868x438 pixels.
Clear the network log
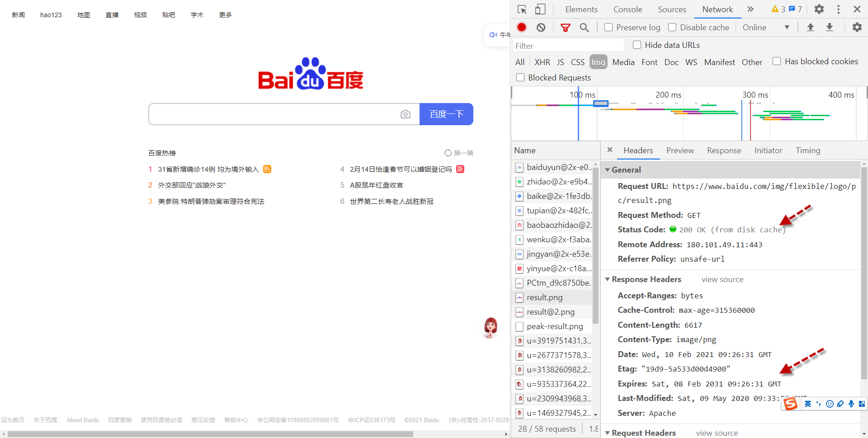[541, 28]
